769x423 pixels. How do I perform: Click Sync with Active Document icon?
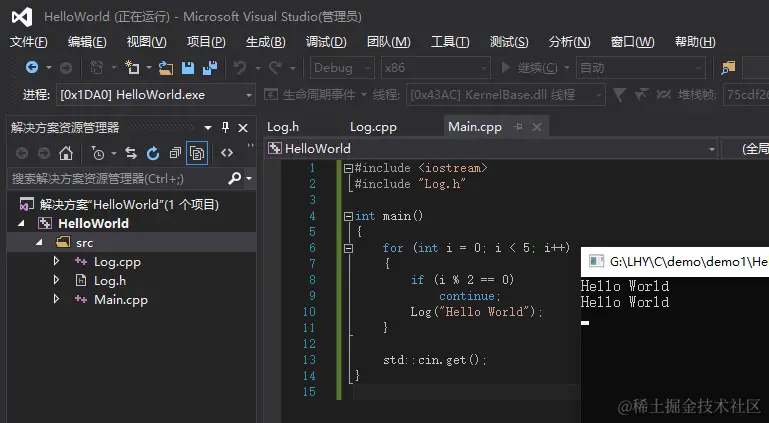(131, 153)
